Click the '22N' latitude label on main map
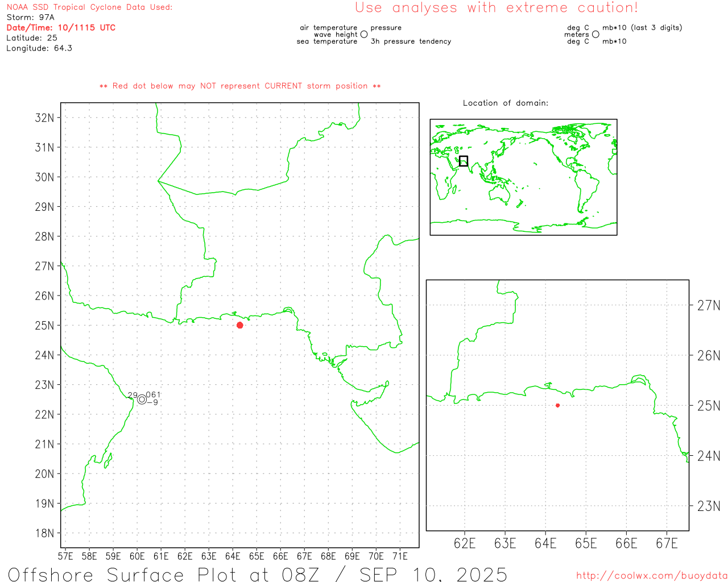Image resolution: width=728 pixels, height=582 pixels. pyautogui.click(x=44, y=414)
